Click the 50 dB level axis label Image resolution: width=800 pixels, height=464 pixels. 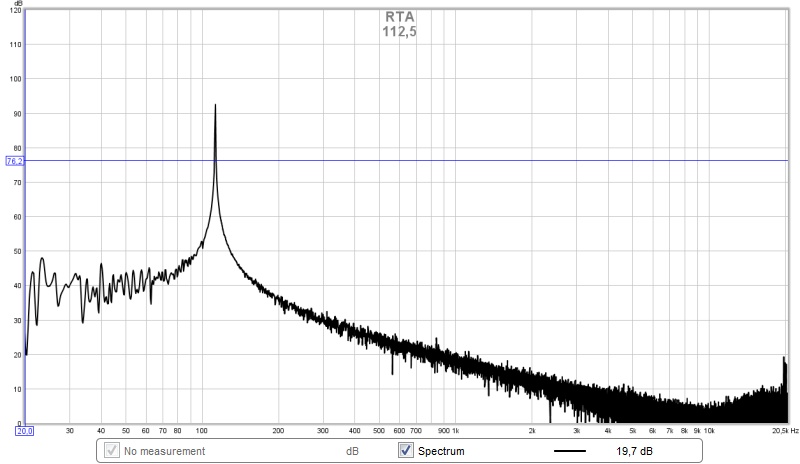coord(17,252)
